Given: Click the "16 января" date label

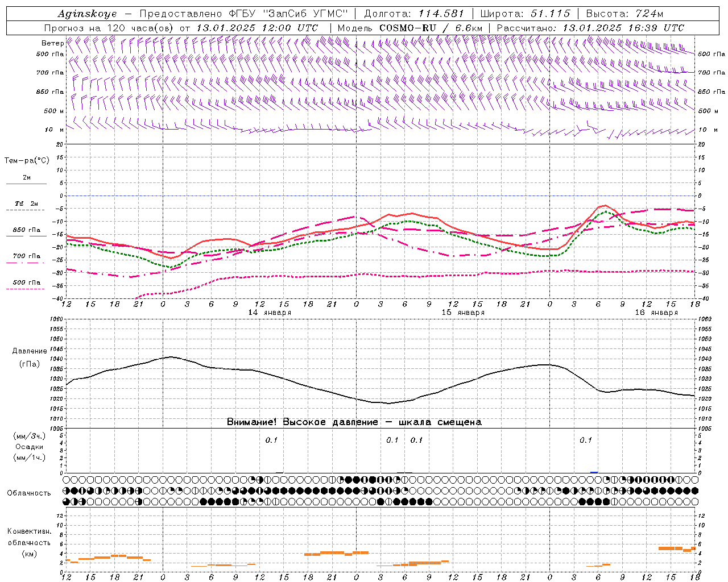Looking at the screenshot, I should tap(656, 313).
